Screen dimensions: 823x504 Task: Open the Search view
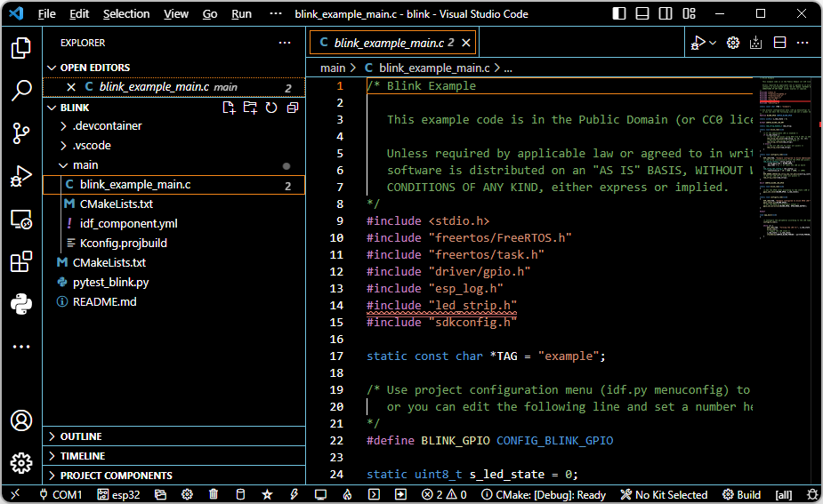coord(21,90)
